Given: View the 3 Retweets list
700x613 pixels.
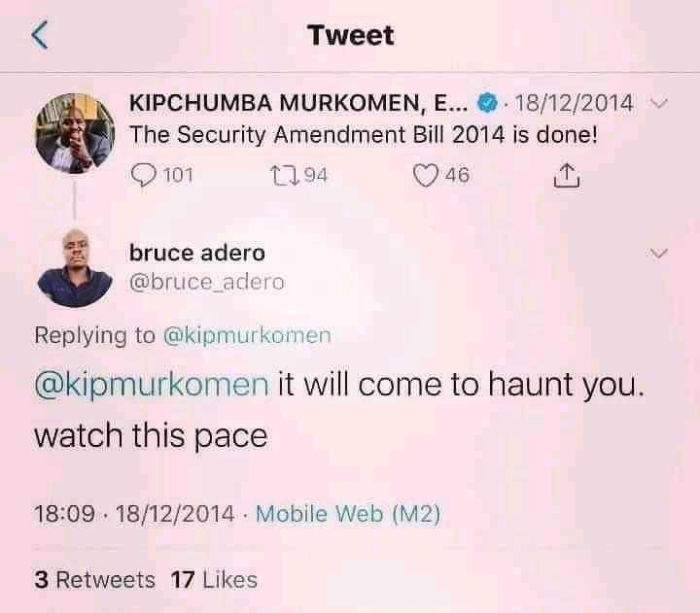Looking at the screenshot, I should [94, 580].
